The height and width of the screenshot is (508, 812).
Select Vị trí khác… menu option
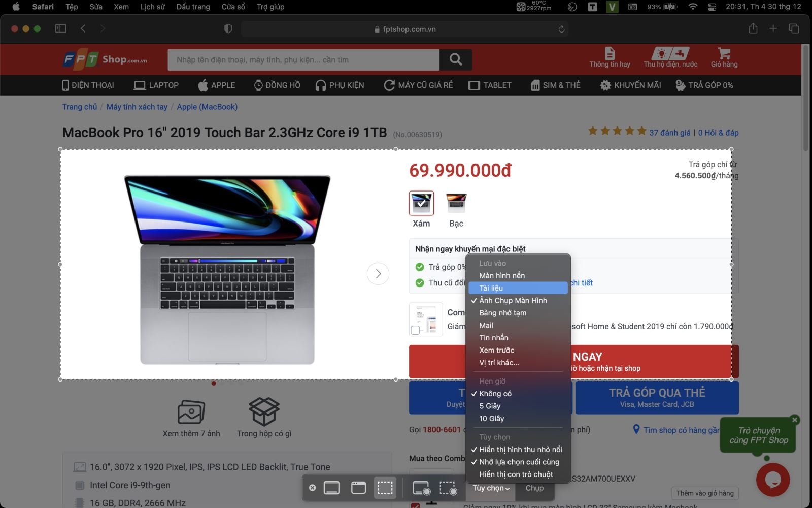tap(518, 363)
